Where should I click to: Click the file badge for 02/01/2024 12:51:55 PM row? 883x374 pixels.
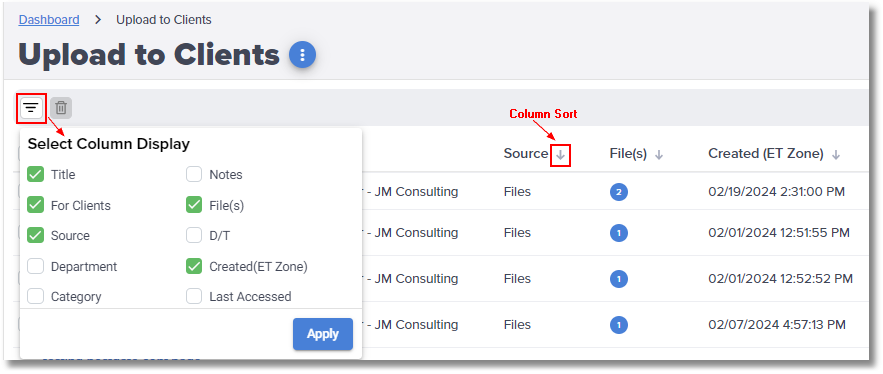[618, 233]
